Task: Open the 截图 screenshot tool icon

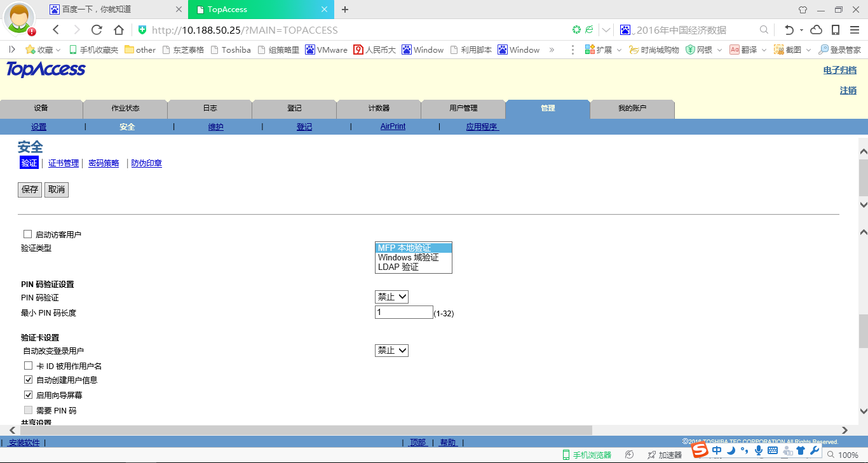Action: 779,50
